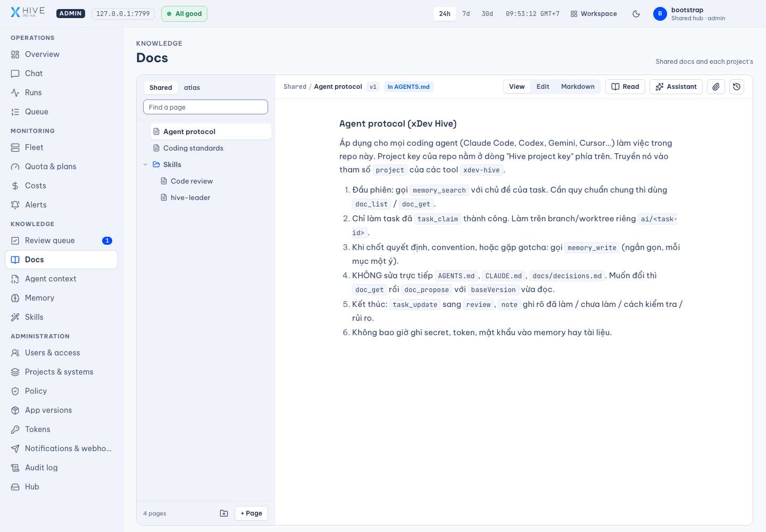Open Quota & plans
The image size is (766, 532).
click(x=61, y=167)
